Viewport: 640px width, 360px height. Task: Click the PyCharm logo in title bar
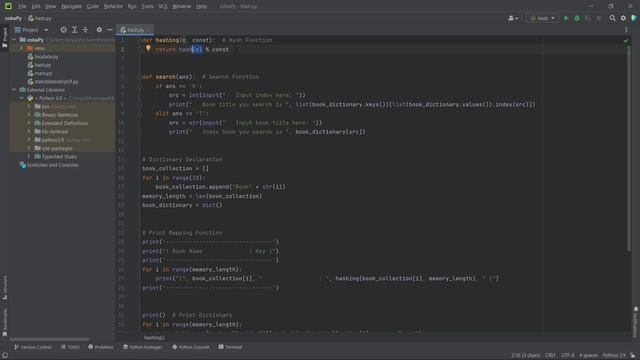tap(8, 6)
